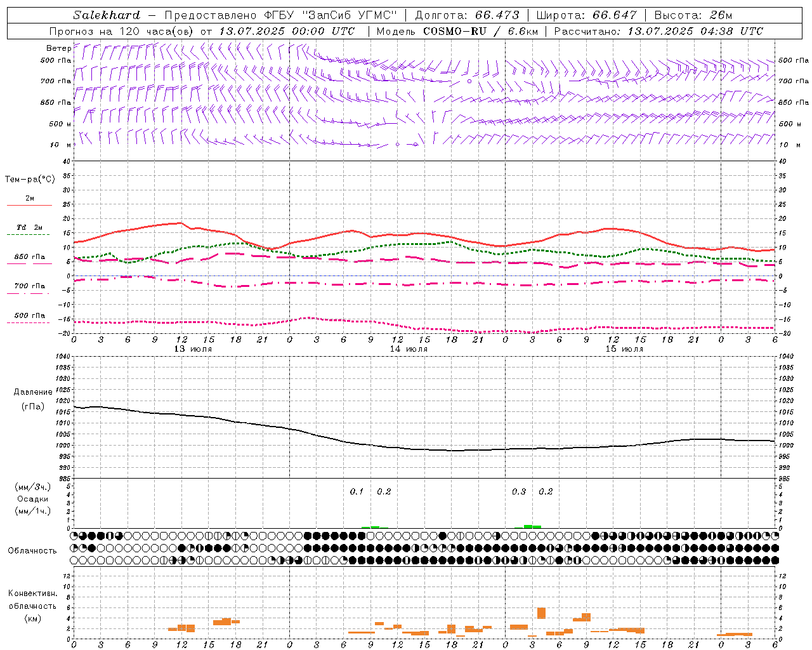Image resolution: width=812 pixels, height=650 pixels.
Task: Click the Облачность cloud cover label
Action: click(32, 551)
